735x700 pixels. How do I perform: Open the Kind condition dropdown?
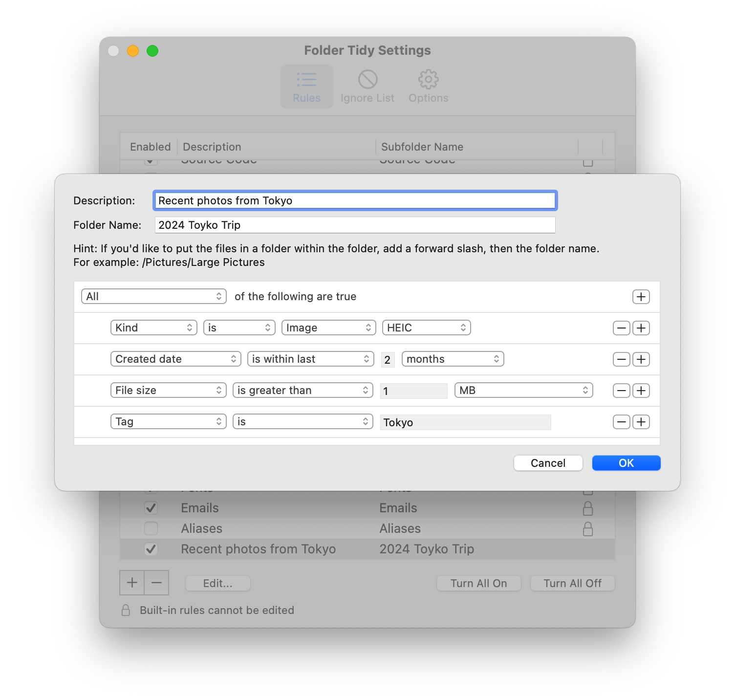pyautogui.click(x=153, y=328)
